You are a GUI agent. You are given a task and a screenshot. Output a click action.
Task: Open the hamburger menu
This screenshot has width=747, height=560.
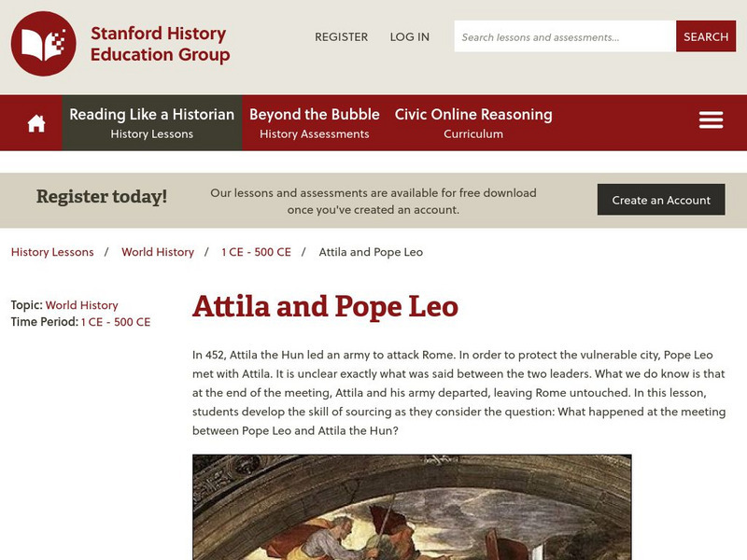point(711,120)
